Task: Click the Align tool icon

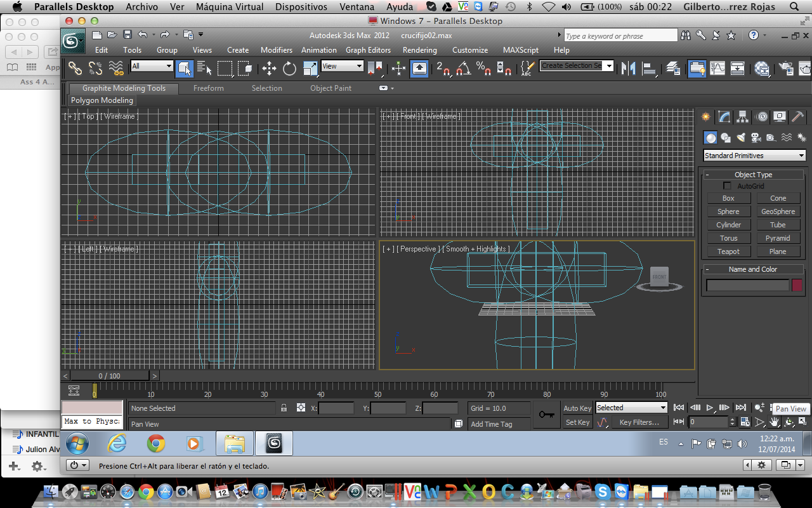Action: tap(650, 67)
